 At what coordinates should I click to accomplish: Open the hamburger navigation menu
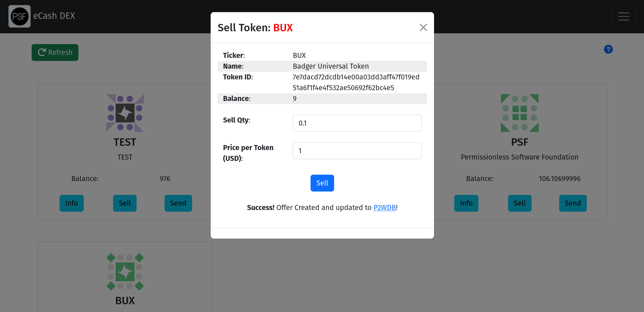click(623, 16)
